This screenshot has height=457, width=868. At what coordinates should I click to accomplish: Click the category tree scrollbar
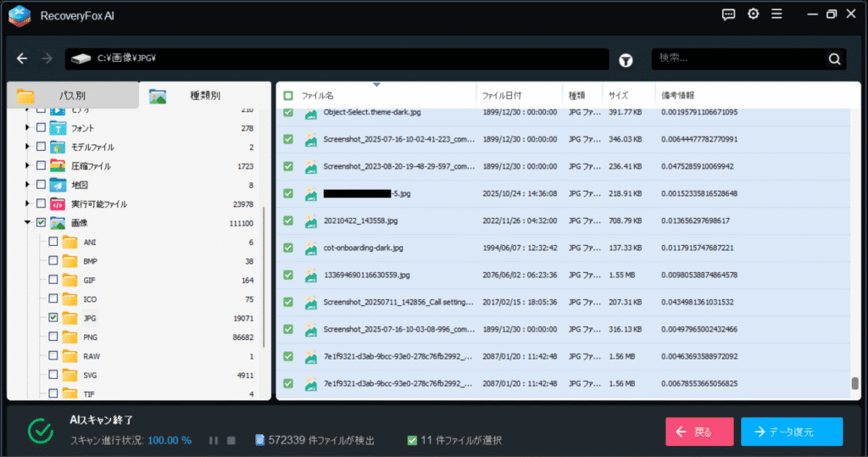[x=264, y=277]
